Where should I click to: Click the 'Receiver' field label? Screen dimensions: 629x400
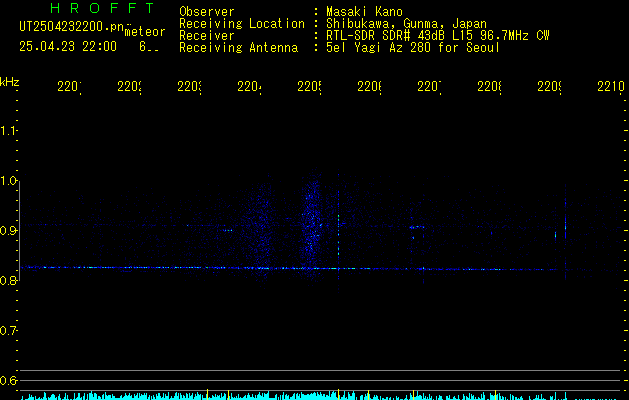[x=207, y=36]
